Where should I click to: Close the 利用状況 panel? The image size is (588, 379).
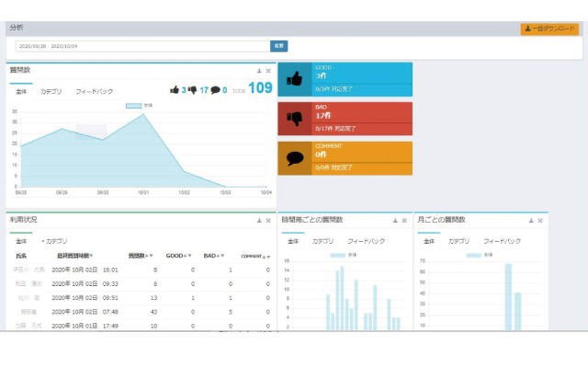(268, 221)
